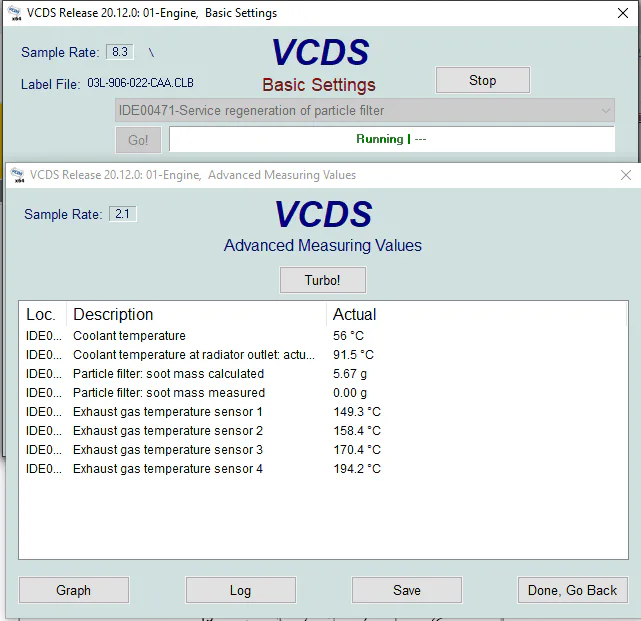Click the VCDS icon in Advanced Measuring Values title bar
Image resolution: width=641 pixels, height=621 pixels.
click(x=17, y=175)
